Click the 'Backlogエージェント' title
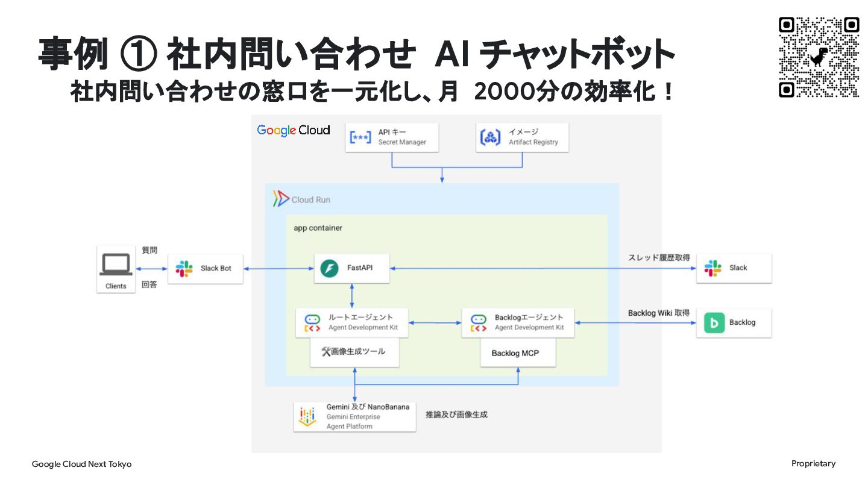The width and height of the screenshot is (868, 488). click(x=529, y=317)
